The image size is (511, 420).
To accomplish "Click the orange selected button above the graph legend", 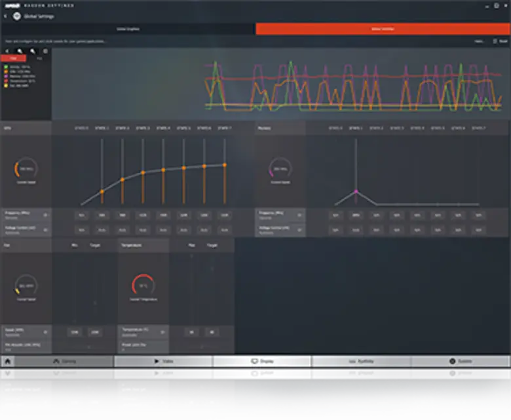I will 13,58.
